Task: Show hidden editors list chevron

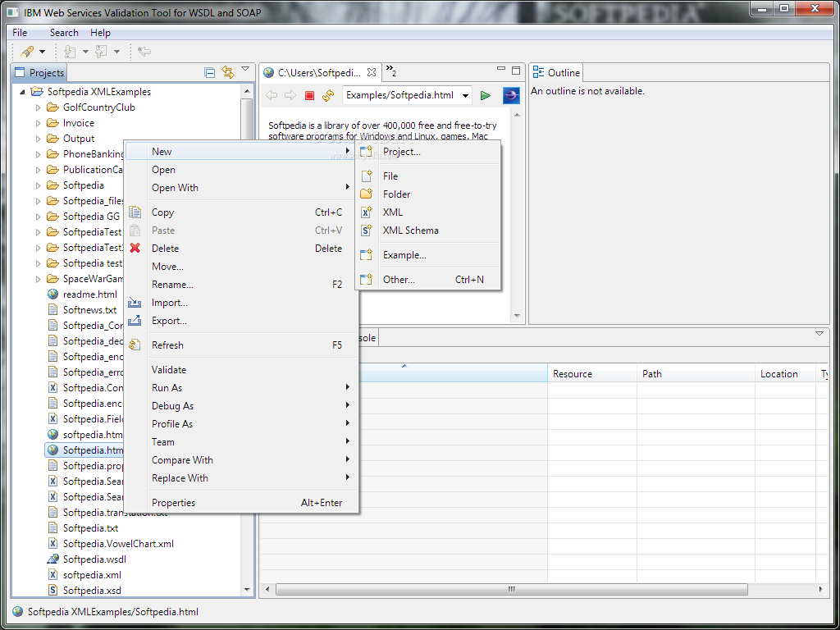Action: 391,72
